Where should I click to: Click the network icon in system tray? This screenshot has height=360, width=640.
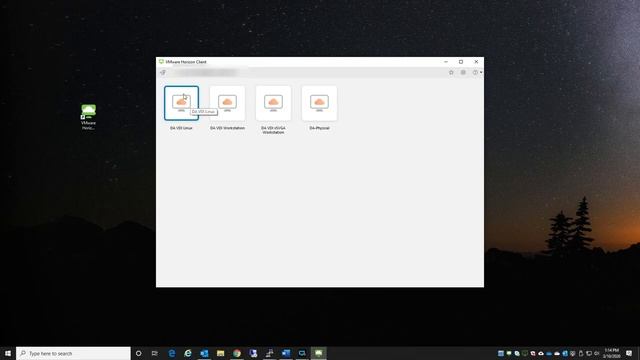[589, 353]
